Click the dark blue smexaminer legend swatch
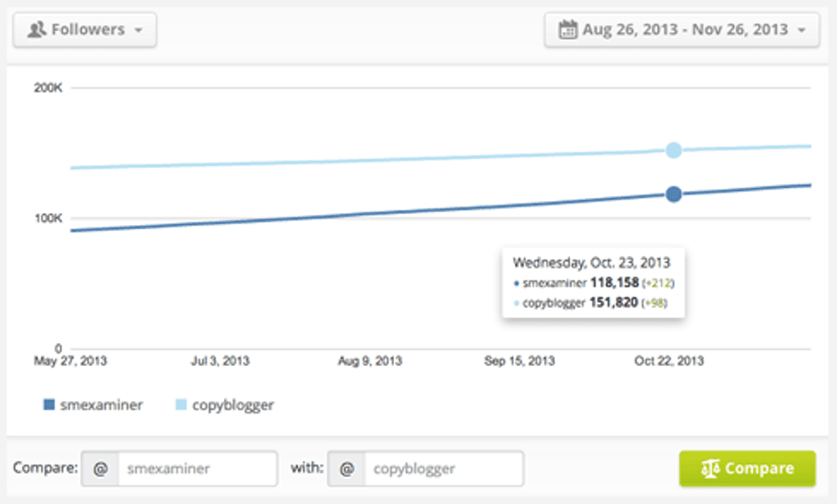837x504 pixels. pos(48,404)
